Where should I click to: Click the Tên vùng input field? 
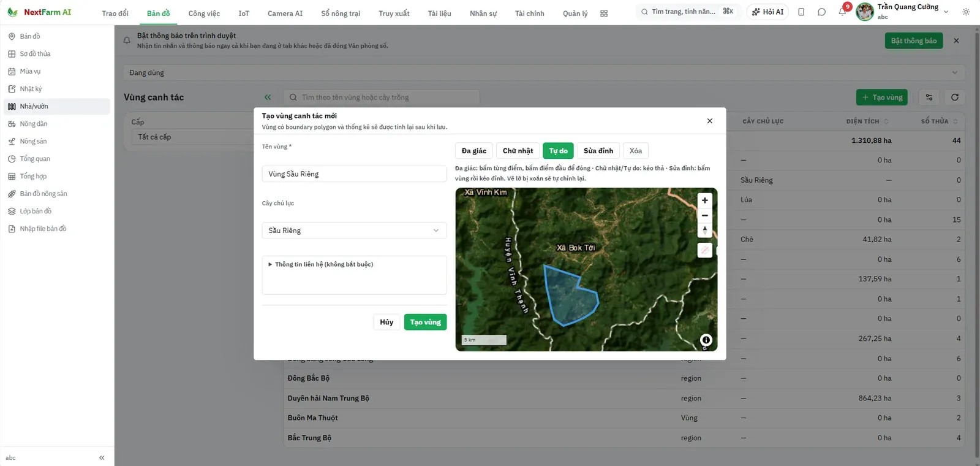(x=354, y=174)
